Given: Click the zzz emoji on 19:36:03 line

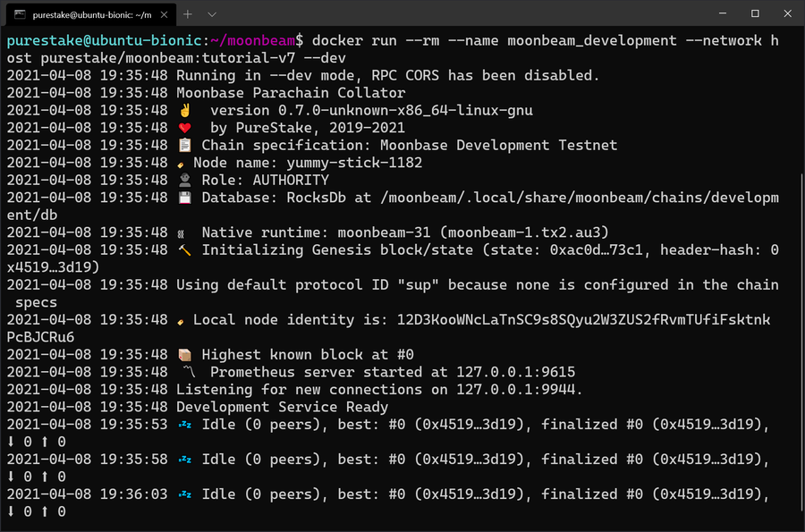Looking at the screenshot, I should point(185,494).
